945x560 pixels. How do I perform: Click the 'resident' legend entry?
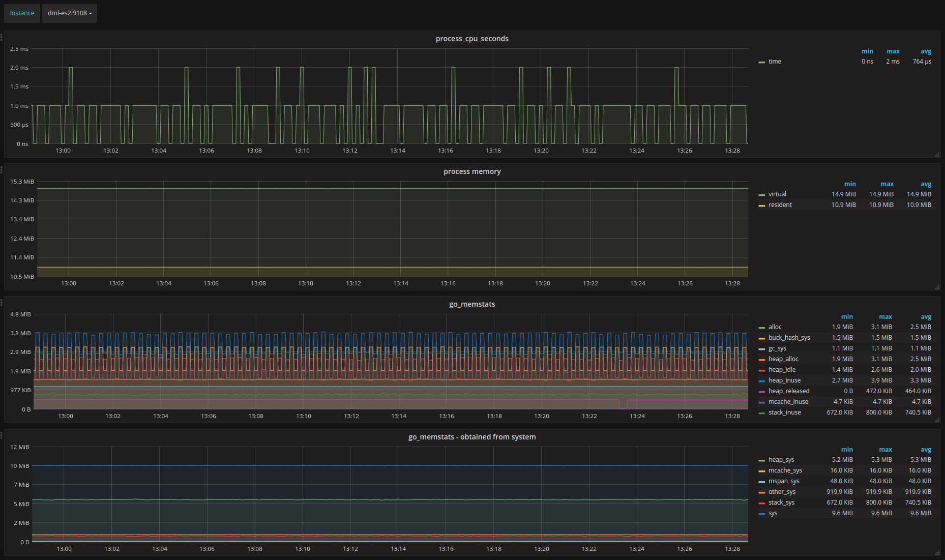(780, 205)
